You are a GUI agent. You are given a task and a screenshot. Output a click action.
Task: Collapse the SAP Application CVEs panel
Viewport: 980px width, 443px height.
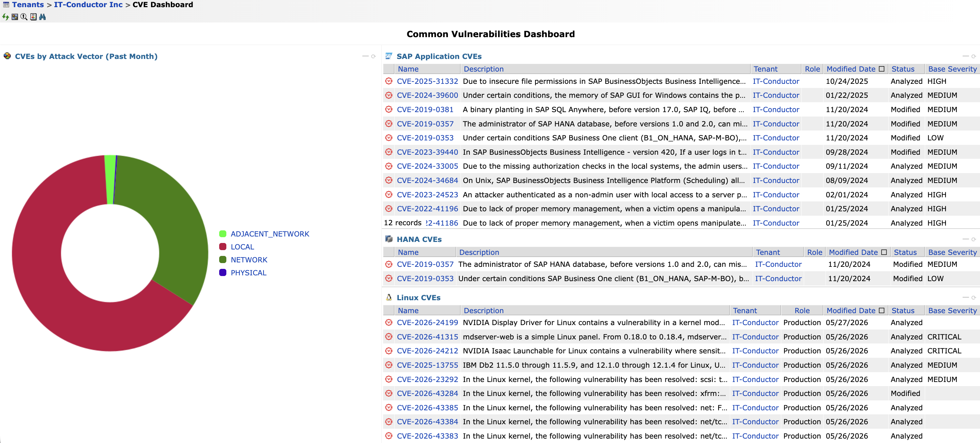click(x=966, y=56)
